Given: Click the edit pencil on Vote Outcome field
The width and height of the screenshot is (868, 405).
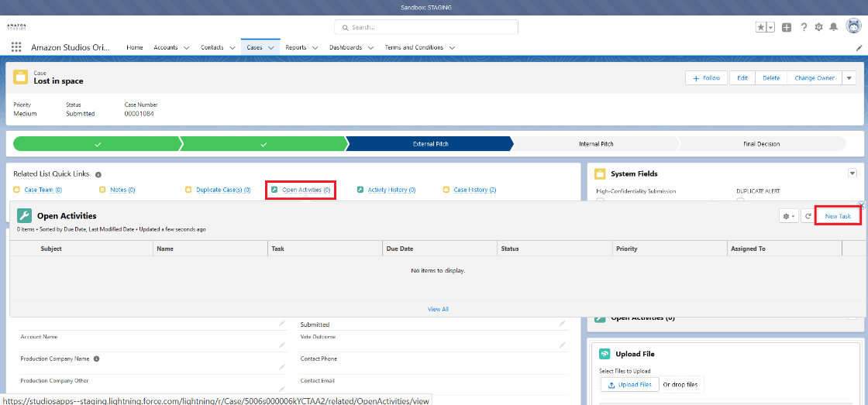Looking at the screenshot, I should 563,345.
